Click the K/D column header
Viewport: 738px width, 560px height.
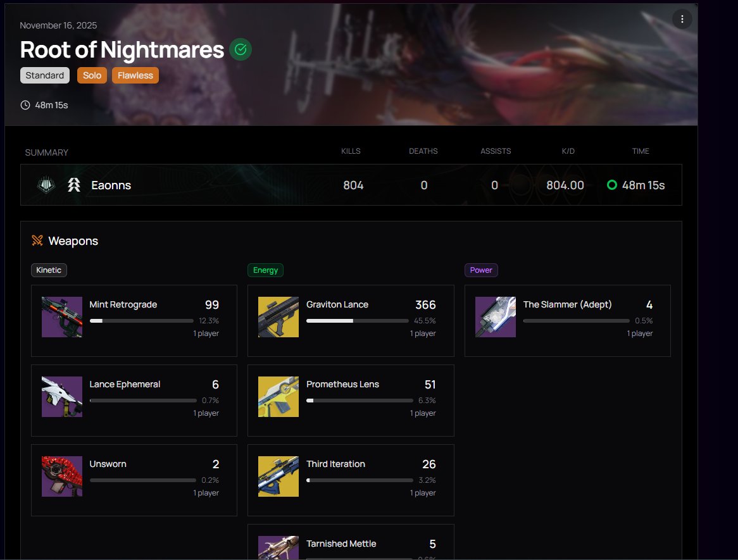pos(568,151)
